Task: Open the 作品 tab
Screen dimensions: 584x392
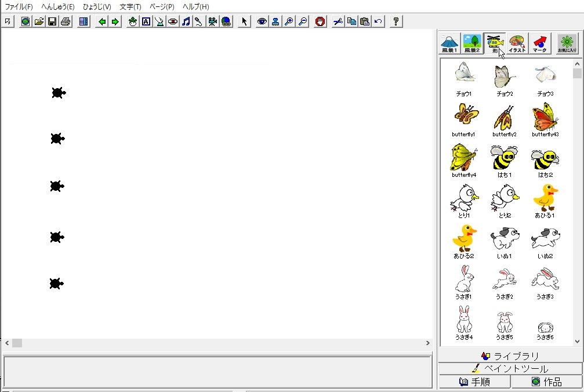Action: pos(546,382)
